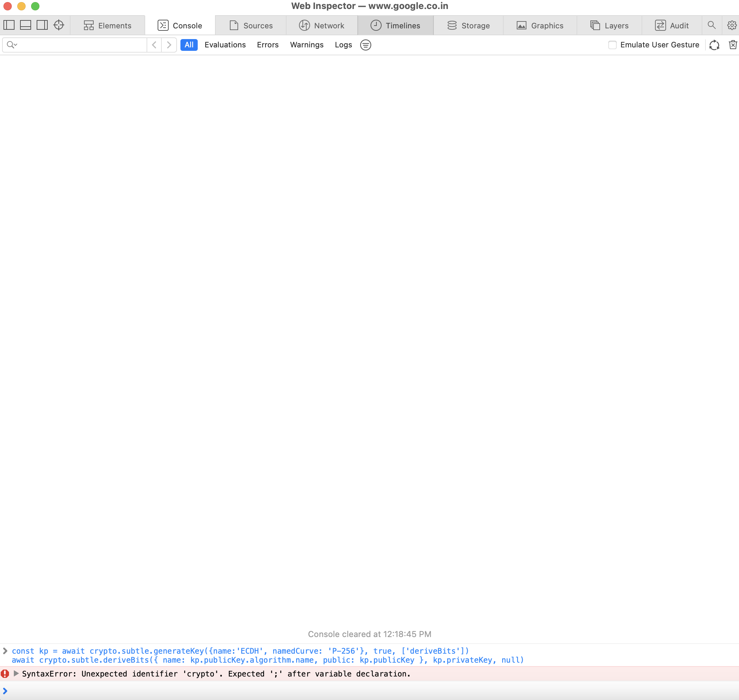Screen dimensions: 739x700
Task: Click the search magnifier icon in tab bar
Action: 711,25
